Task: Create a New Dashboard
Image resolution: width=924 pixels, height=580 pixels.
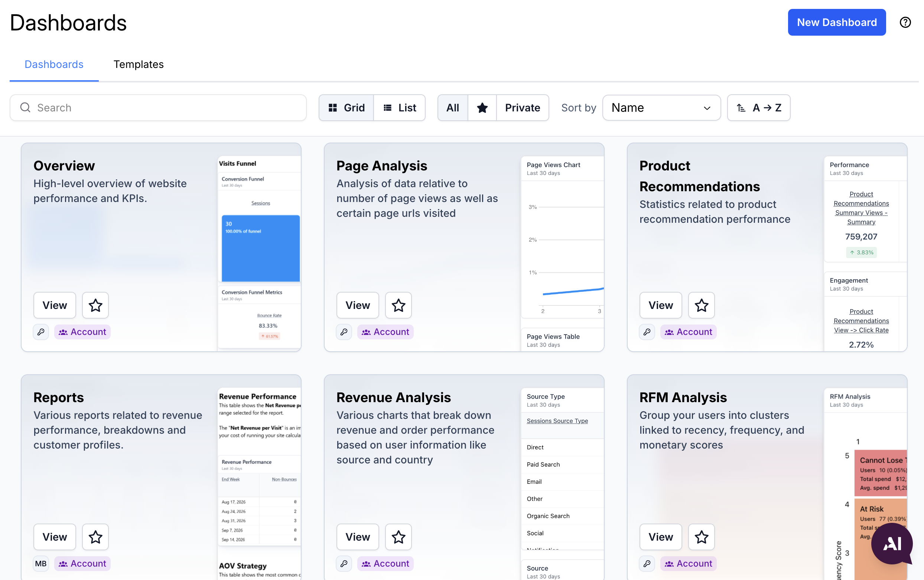Action: coord(837,22)
